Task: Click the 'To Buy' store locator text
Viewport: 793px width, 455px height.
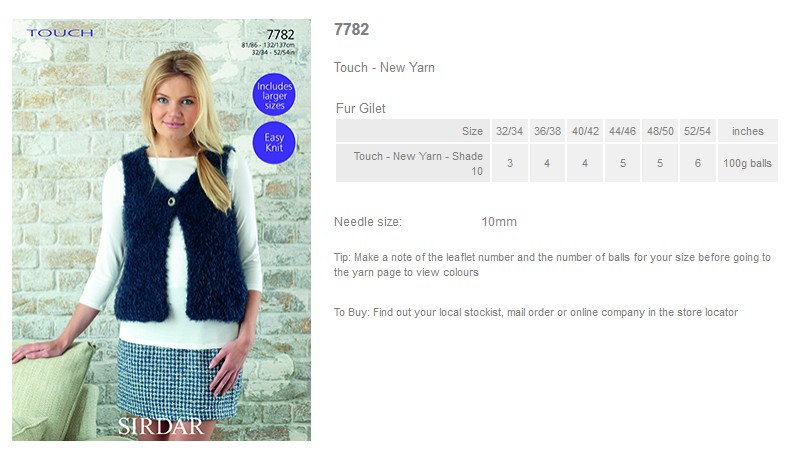Action: point(536,312)
